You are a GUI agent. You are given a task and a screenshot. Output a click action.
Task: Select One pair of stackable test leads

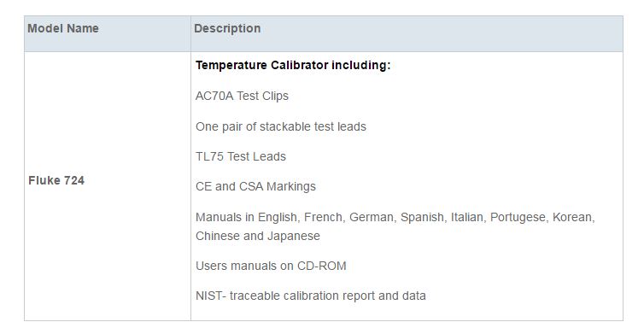281,126
